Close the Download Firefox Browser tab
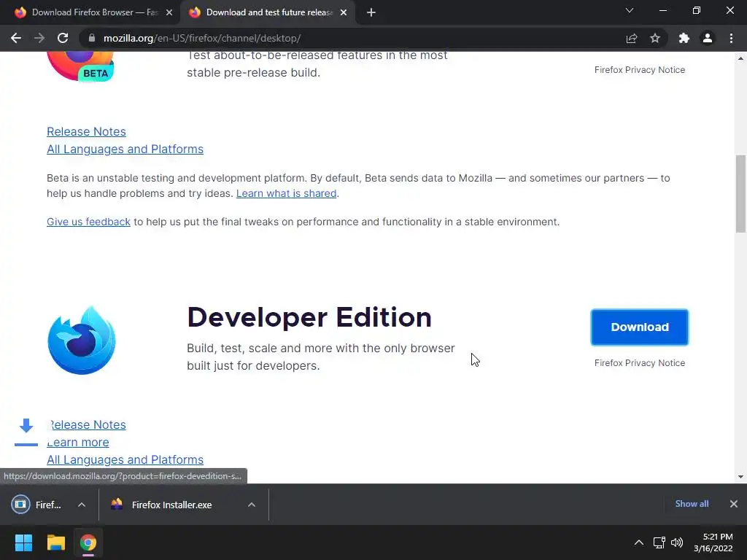The height and width of the screenshot is (560, 747). (x=169, y=12)
